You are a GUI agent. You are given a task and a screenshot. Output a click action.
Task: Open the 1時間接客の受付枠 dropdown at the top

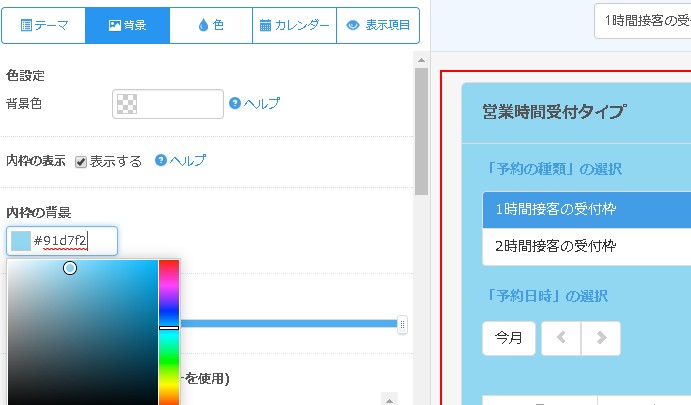[x=643, y=21]
